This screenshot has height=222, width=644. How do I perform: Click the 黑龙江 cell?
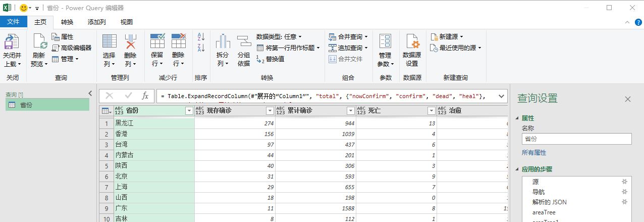click(154, 123)
